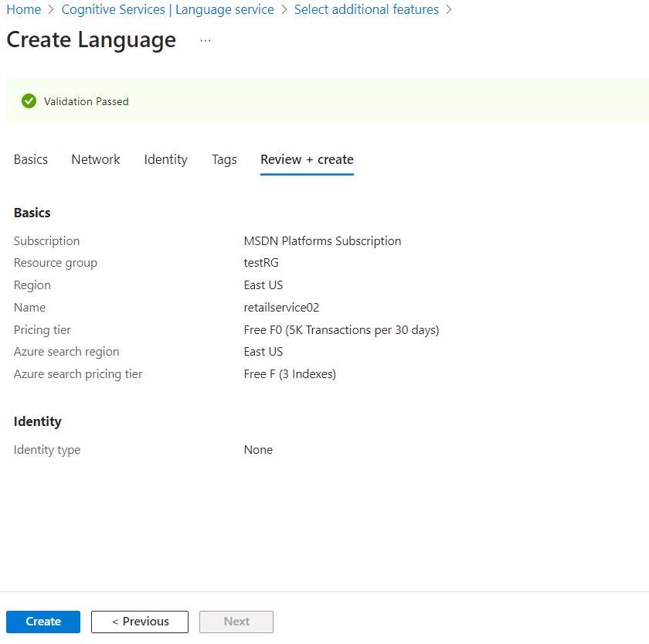Navigate to Home via the breadcrumb
This screenshot has width=649, height=644.
23,9
